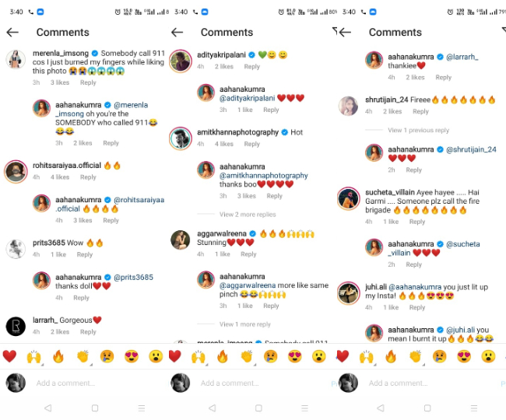Image resolution: width=506 pixels, height=420 pixels.
Task: Expand View 1 more reply
Action: (245, 324)
